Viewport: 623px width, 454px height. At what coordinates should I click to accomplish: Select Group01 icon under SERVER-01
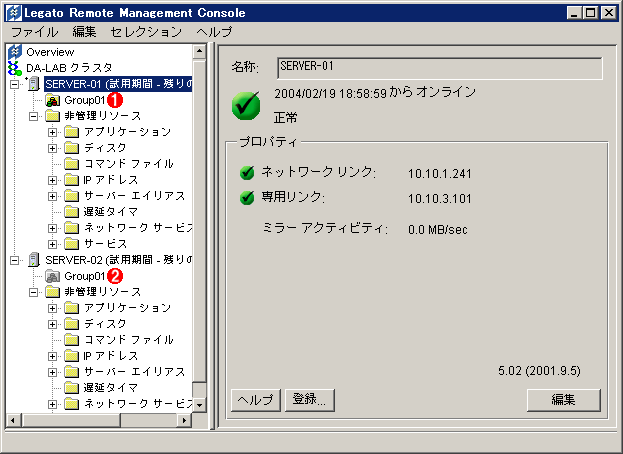(52, 100)
